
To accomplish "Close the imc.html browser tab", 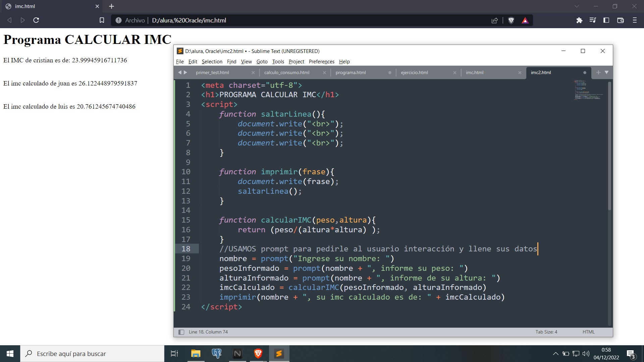I will click(97, 6).
